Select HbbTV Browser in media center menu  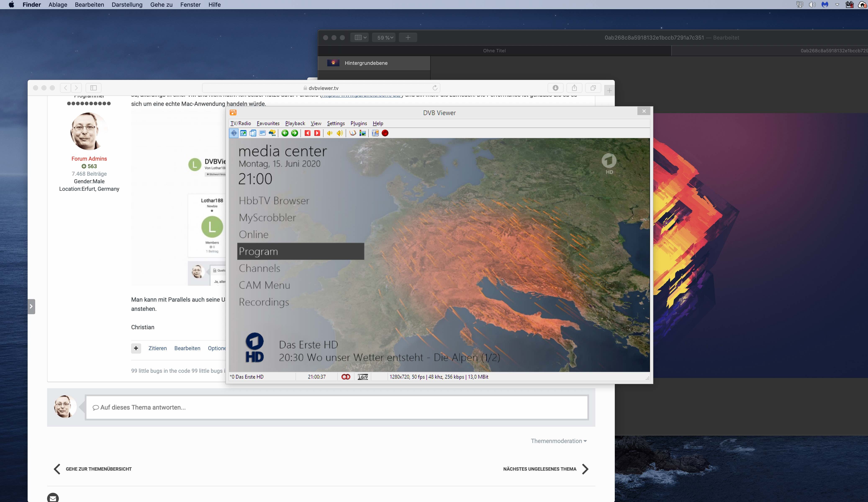[x=274, y=201]
